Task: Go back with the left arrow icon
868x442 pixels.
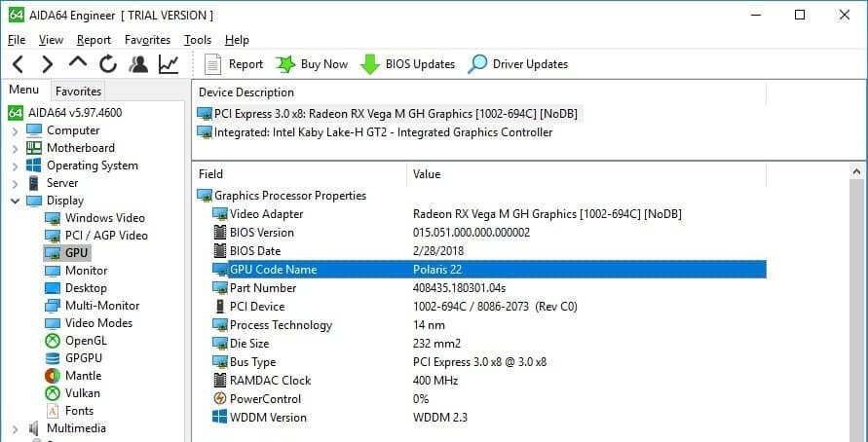Action: 18,64
